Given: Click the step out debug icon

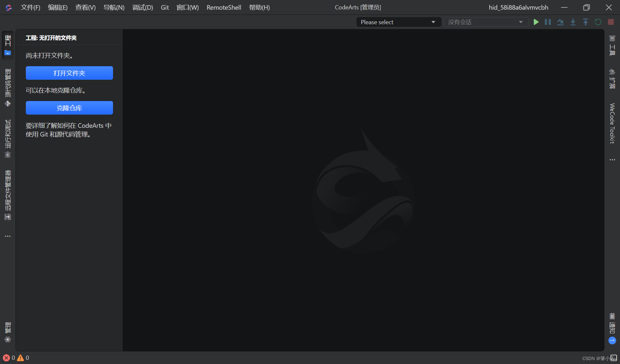Looking at the screenshot, I should click(x=585, y=22).
